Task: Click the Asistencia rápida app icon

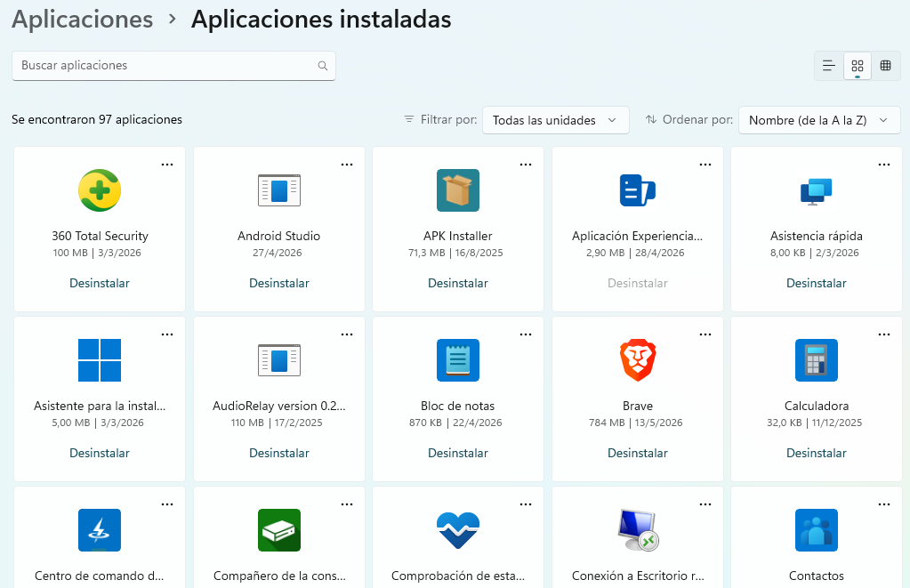Action: pyautogui.click(x=816, y=191)
